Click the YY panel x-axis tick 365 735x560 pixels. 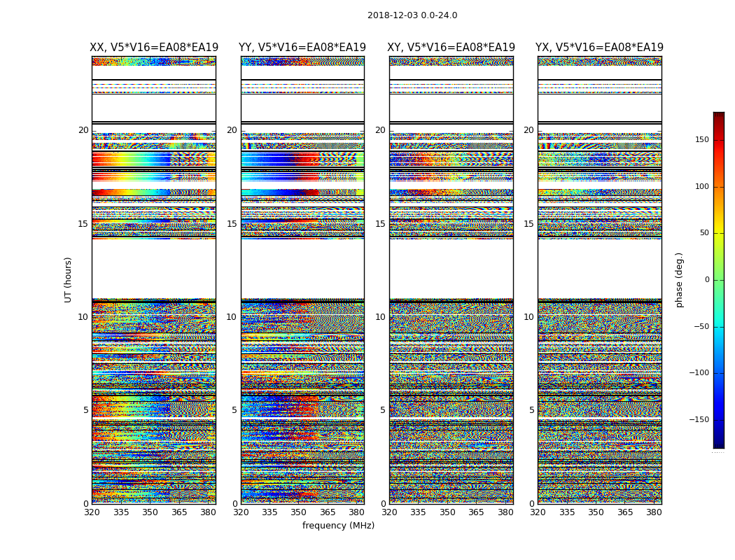[328, 512]
